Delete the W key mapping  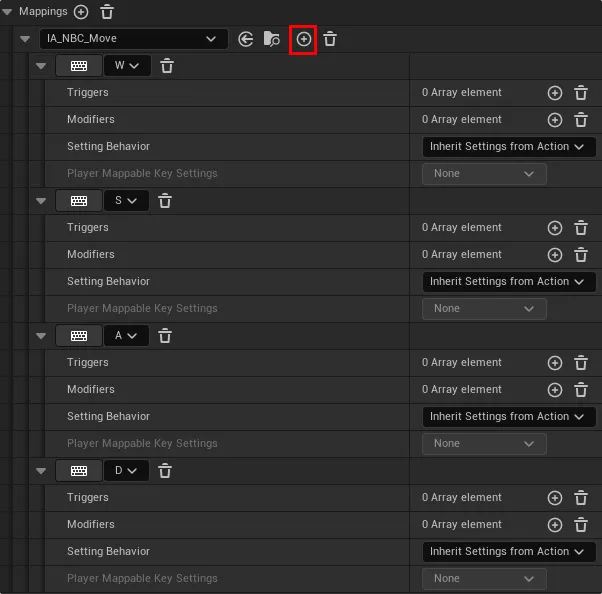pos(167,66)
